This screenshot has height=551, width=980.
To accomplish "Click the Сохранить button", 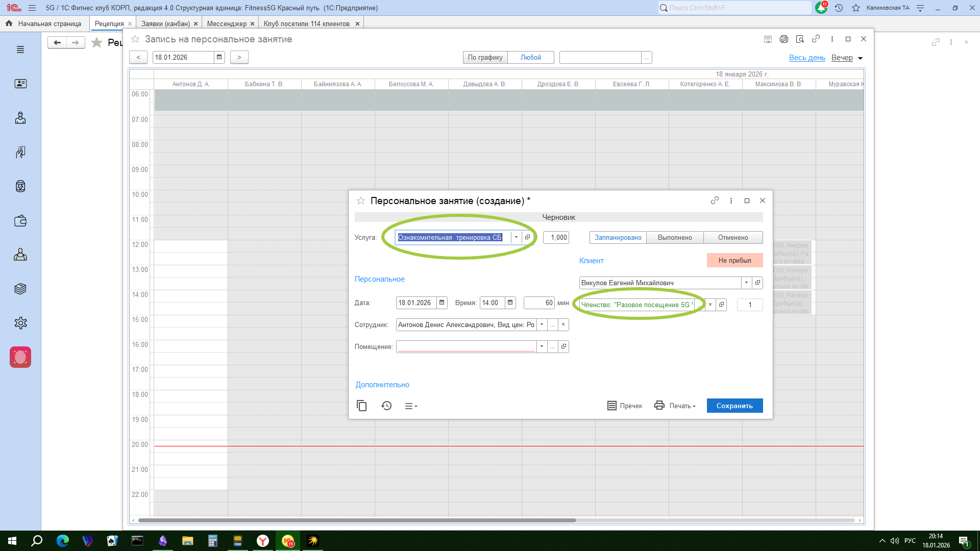I will tap(734, 406).
